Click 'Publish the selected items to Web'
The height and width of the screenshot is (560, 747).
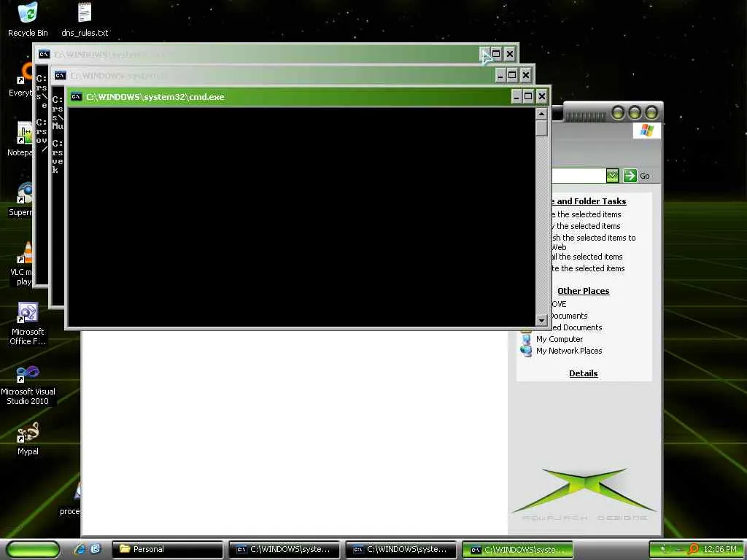click(x=593, y=242)
